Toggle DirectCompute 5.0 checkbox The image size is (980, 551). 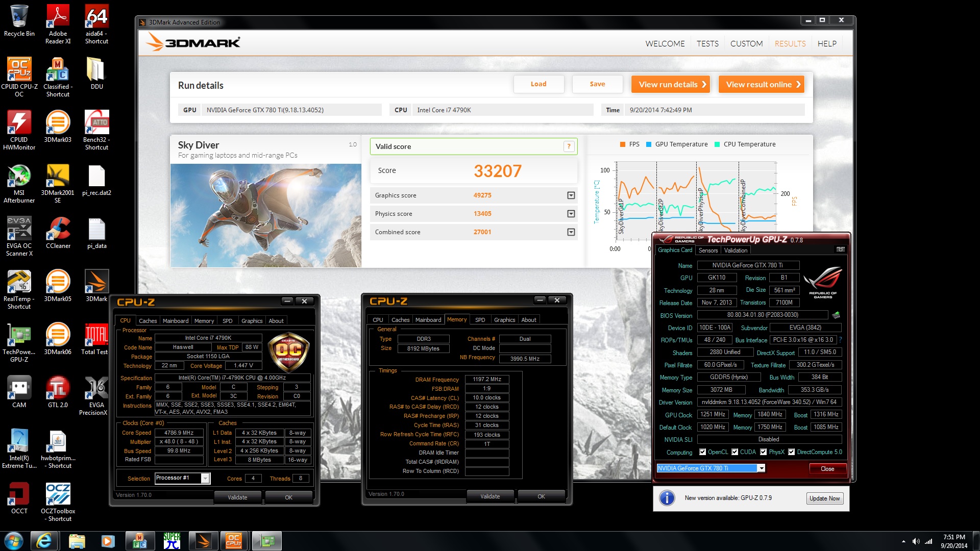coord(792,452)
